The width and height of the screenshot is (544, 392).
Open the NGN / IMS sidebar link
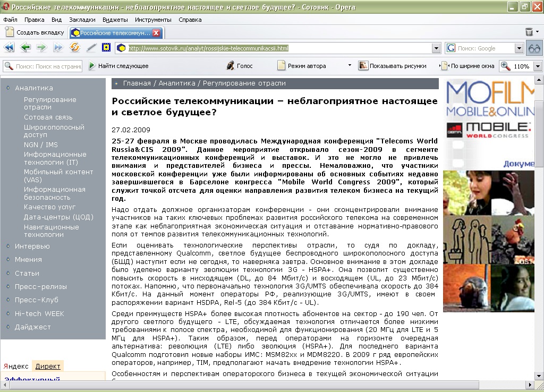click(x=41, y=144)
